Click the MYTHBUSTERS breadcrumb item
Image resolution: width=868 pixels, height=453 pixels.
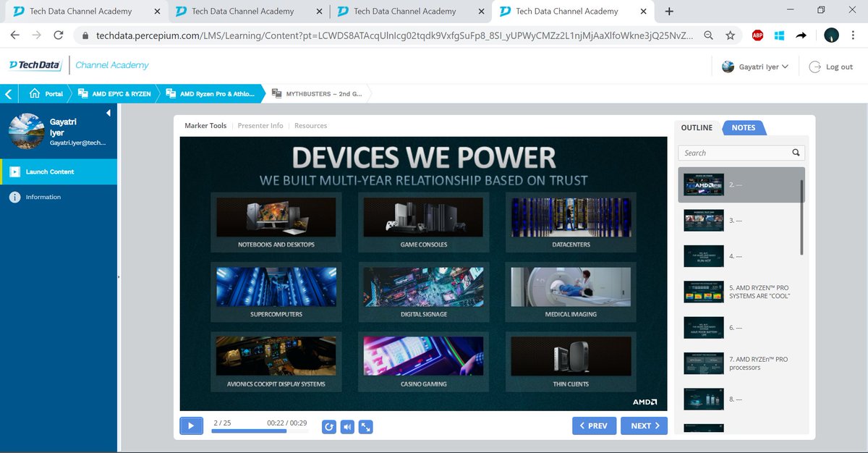click(x=316, y=93)
